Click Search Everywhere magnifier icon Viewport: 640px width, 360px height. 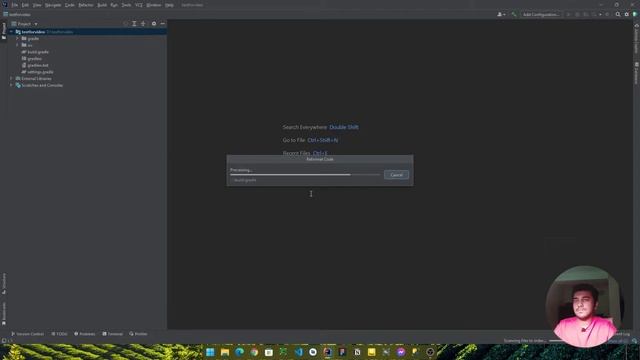pyautogui.click(x=618, y=14)
